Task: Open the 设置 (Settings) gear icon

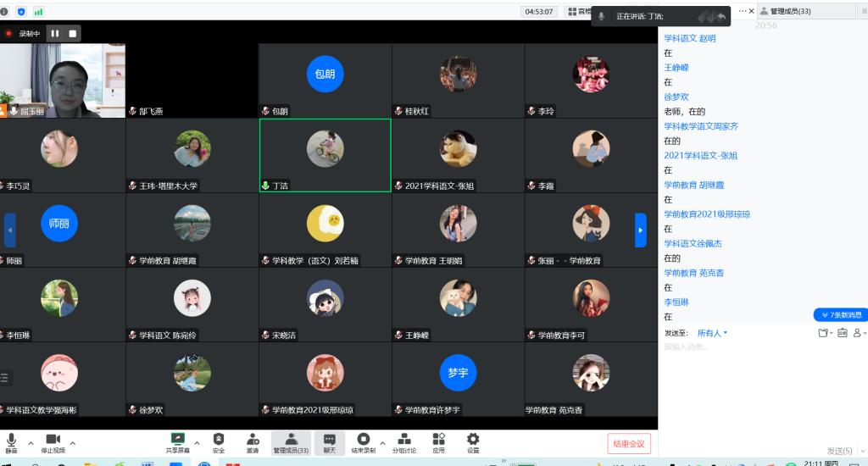Action: click(473, 440)
